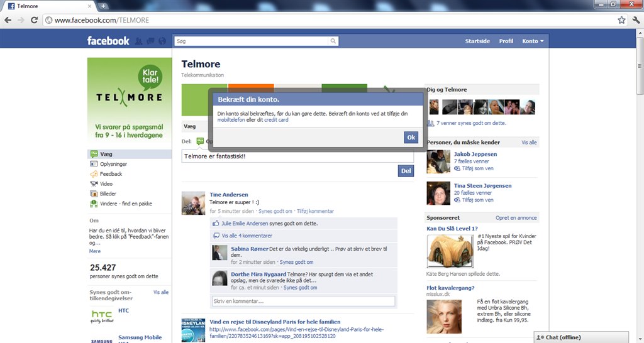Open 7 venner synes godt om dette
644x343 pixels.
click(471, 123)
